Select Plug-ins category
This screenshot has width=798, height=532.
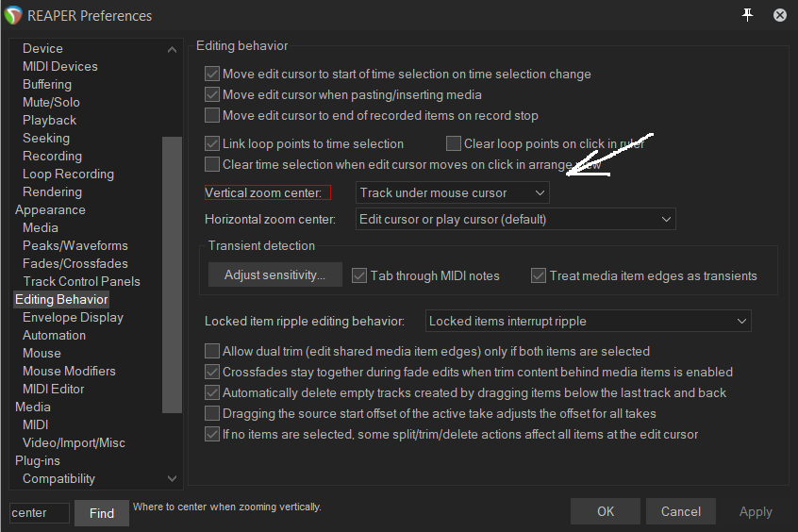pyautogui.click(x=37, y=460)
